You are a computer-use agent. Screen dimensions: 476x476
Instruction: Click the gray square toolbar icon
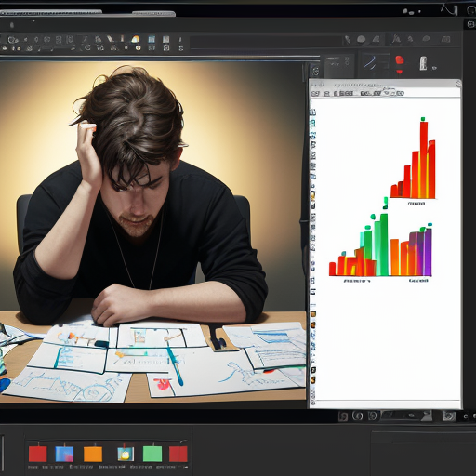click(166, 39)
